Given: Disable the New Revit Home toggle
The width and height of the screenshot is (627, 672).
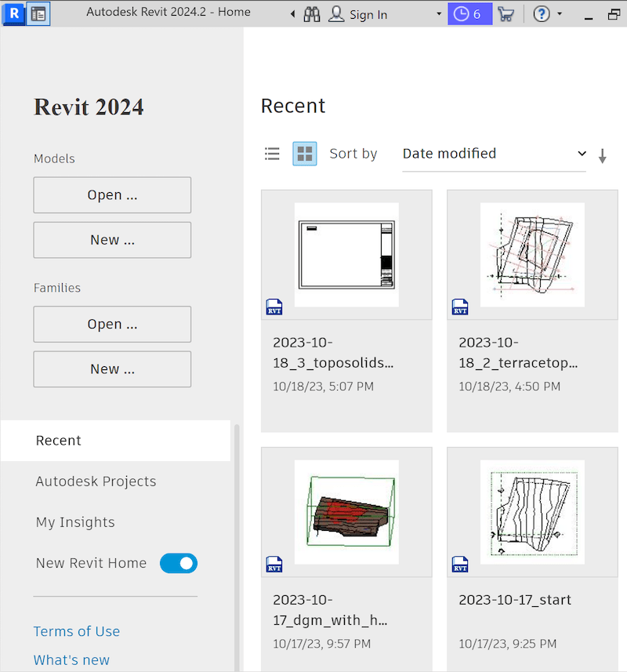Looking at the screenshot, I should (x=178, y=563).
